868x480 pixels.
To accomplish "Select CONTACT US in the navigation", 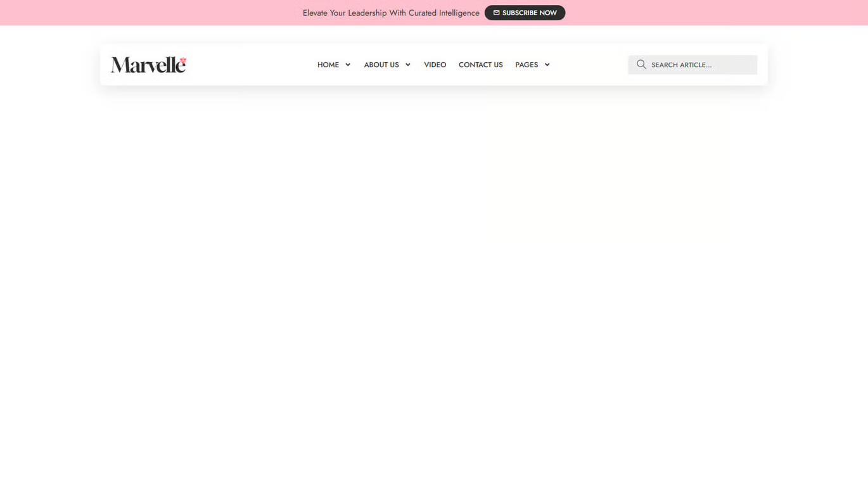I will (x=480, y=65).
